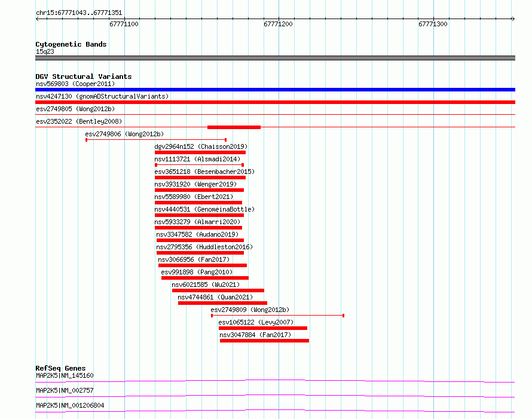Image resolution: width=532 pixels, height=419 pixels.
Task: Click the gray 15q23 cytoband bar
Action: coord(275,58)
